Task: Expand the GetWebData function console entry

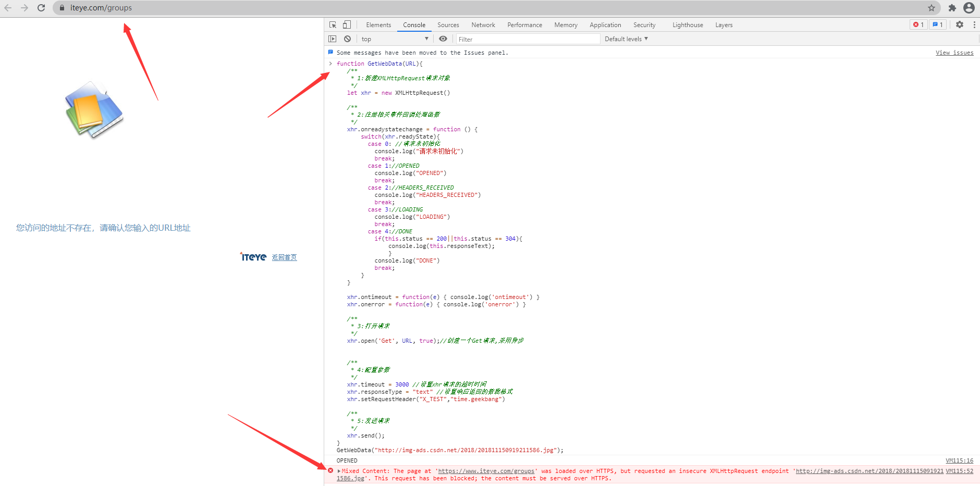Action: (330, 63)
